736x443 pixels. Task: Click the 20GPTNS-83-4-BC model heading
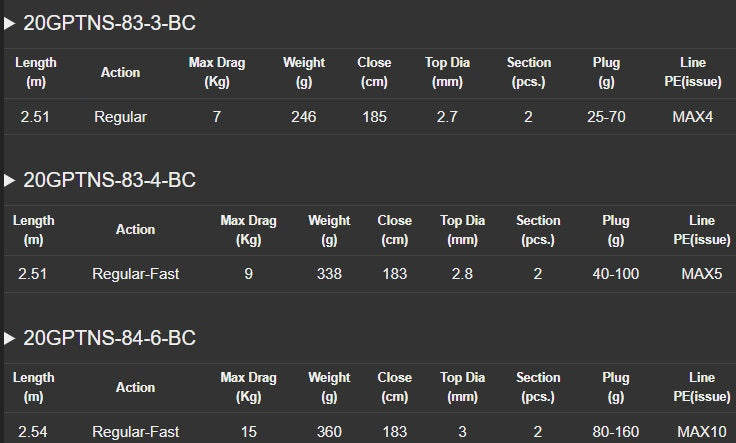click(109, 181)
